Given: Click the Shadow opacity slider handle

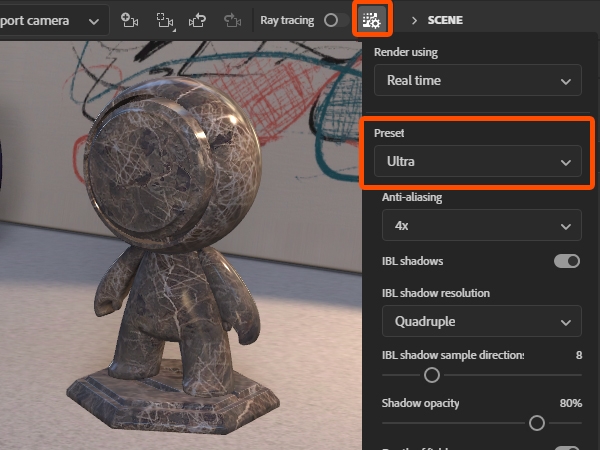Looking at the screenshot, I should click(536, 423).
